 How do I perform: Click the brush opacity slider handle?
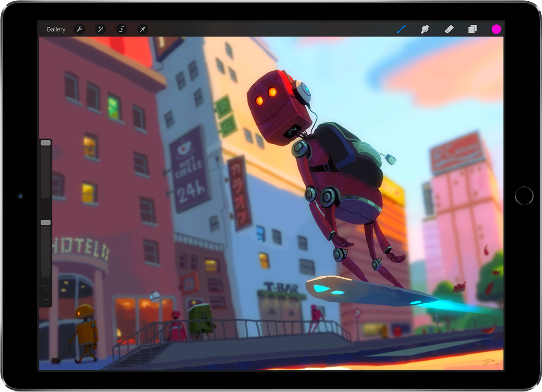(45, 223)
